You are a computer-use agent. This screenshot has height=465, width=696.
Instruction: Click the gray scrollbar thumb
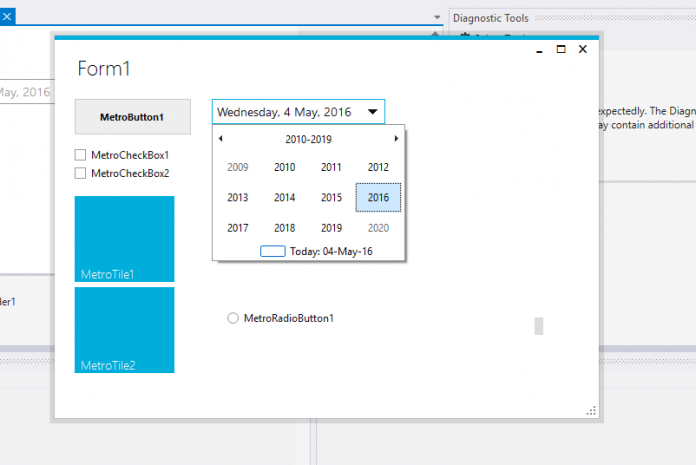[x=539, y=326]
